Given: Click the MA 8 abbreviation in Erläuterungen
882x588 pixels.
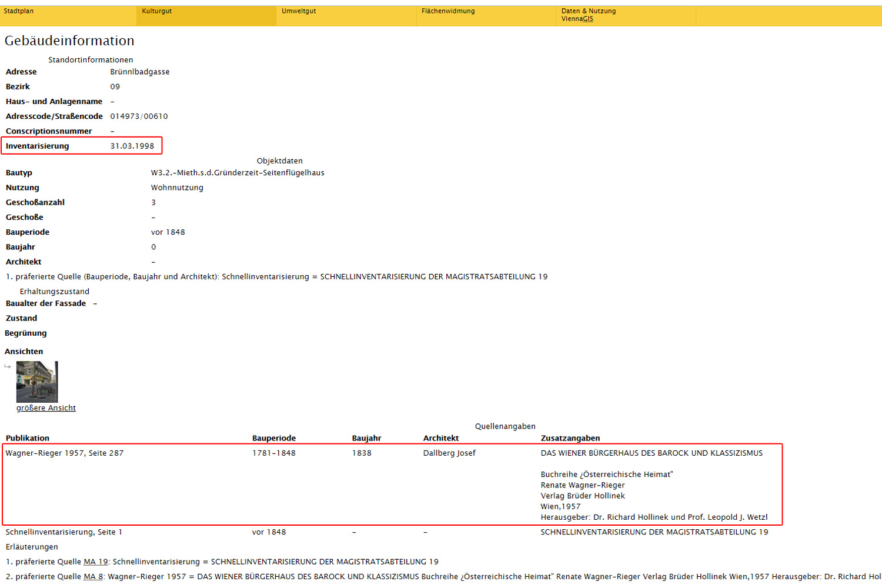Looking at the screenshot, I should click(x=93, y=576).
